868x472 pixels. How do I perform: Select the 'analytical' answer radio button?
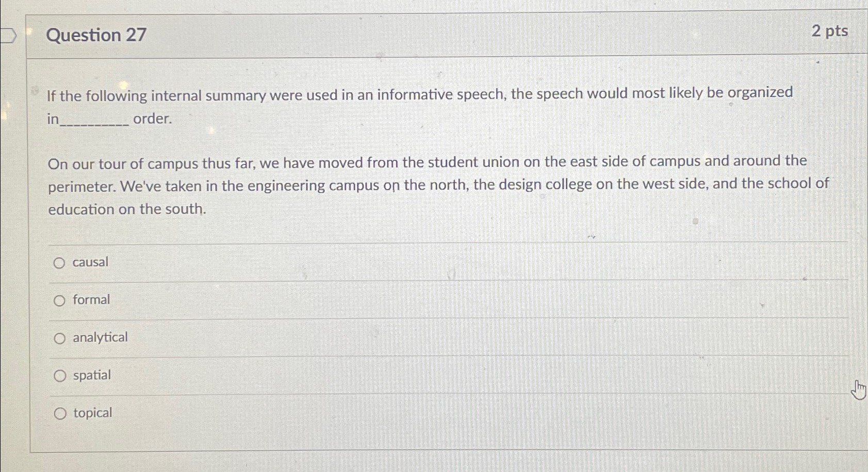pos(60,338)
